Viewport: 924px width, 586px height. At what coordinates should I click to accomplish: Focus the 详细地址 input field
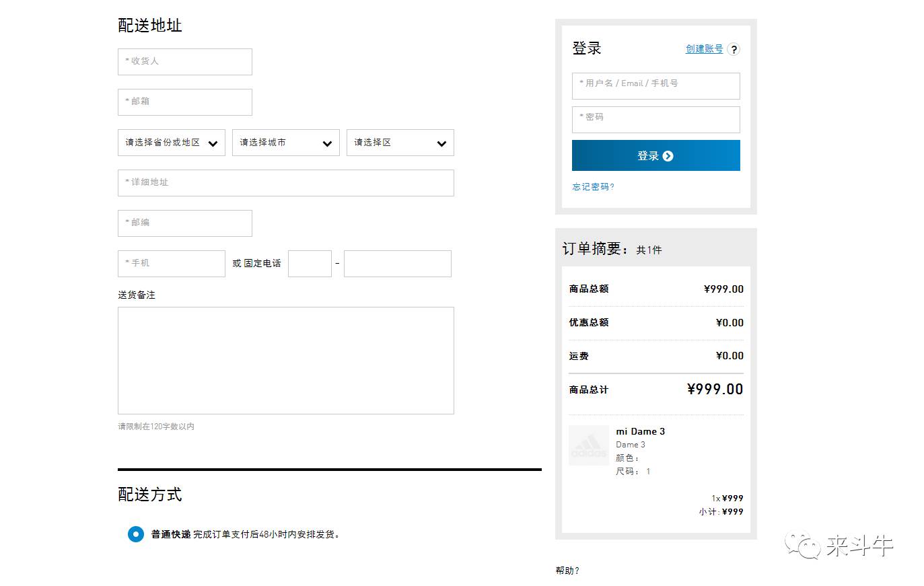click(286, 183)
